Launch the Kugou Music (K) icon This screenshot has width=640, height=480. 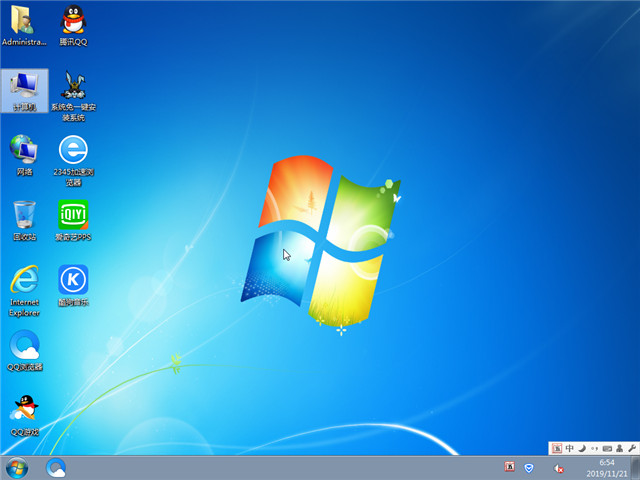pyautogui.click(x=73, y=285)
